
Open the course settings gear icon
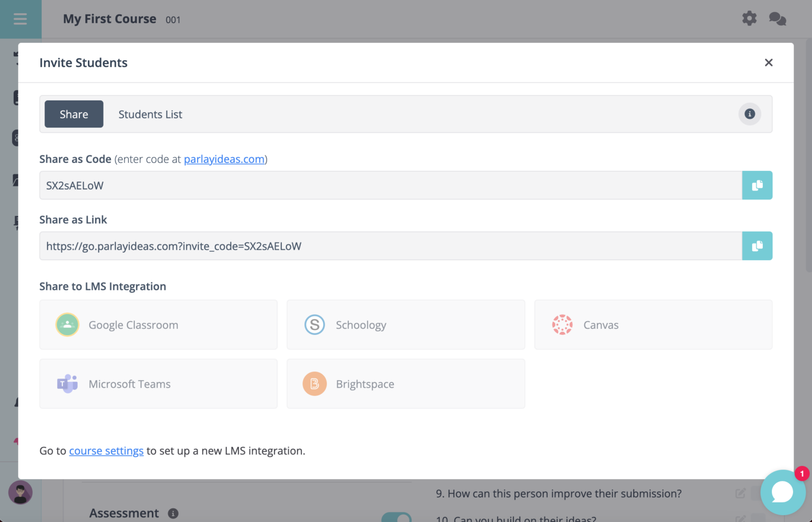pos(749,19)
